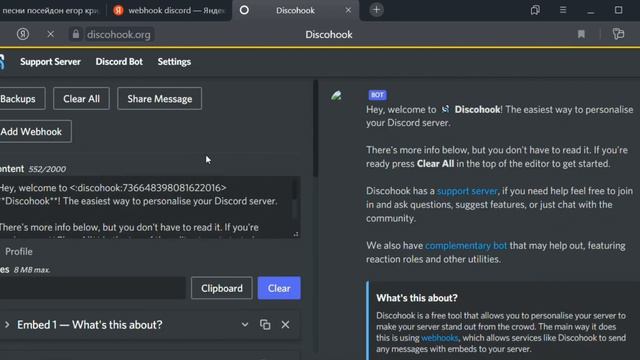Click the Discohook logo in the header
This screenshot has width=640, height=360.
2,62
